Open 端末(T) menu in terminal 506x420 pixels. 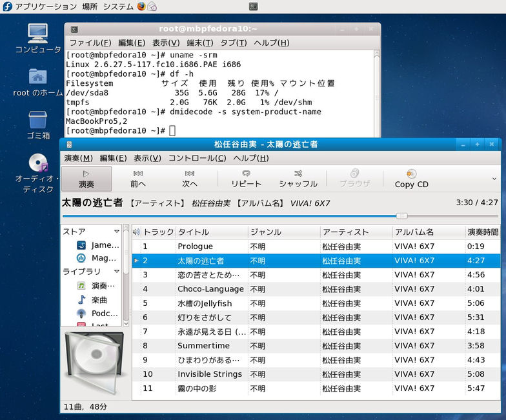pos(200,43)
